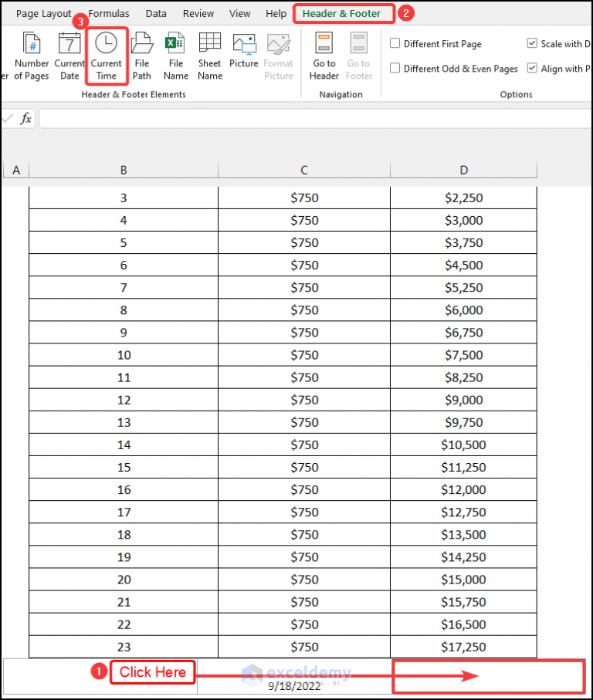This screenshot has width=593, height=700.
Task: Go to Header navigation button
Action: coord(324,56)
